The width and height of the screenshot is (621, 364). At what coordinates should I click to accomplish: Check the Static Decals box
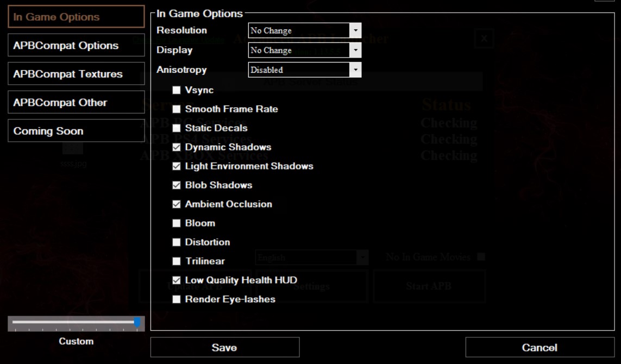[x=177, y=128]
